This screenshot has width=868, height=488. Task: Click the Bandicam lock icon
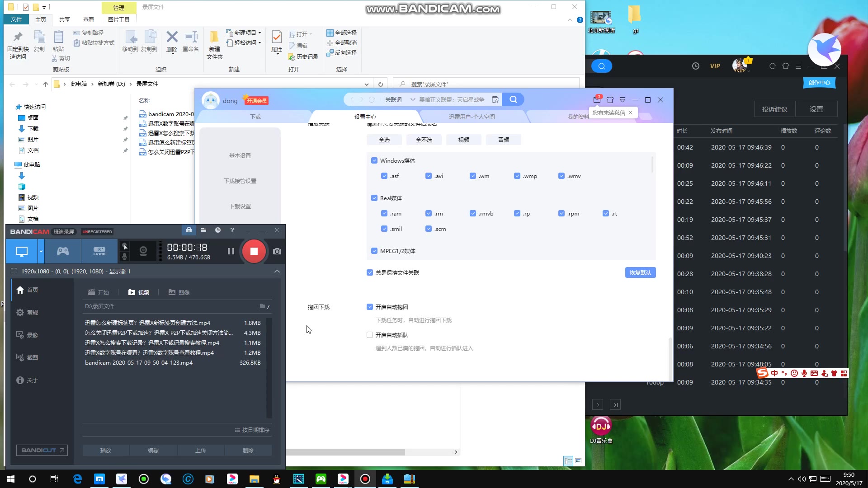[x=189, y=230]
